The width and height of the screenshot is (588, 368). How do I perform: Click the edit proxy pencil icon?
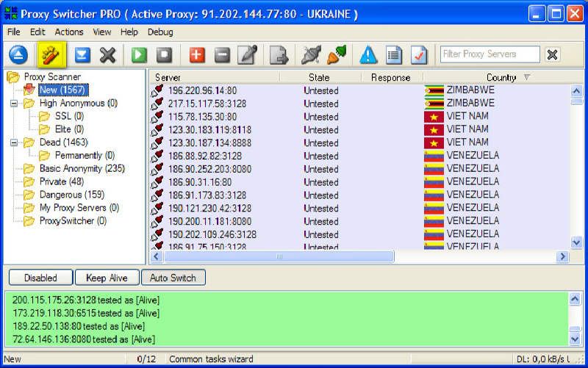247,55
